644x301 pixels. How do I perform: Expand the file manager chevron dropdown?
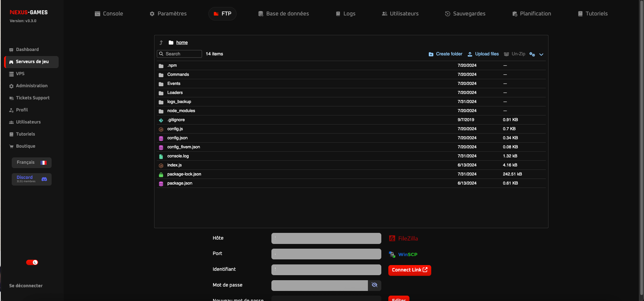(541, 54)
